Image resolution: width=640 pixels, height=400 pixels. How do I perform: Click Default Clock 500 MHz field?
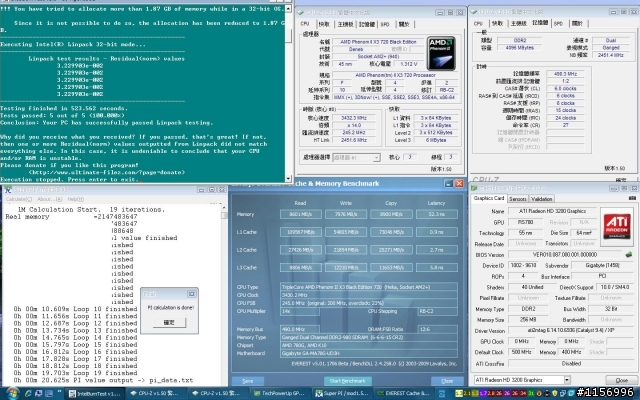(x=521, y=352)
